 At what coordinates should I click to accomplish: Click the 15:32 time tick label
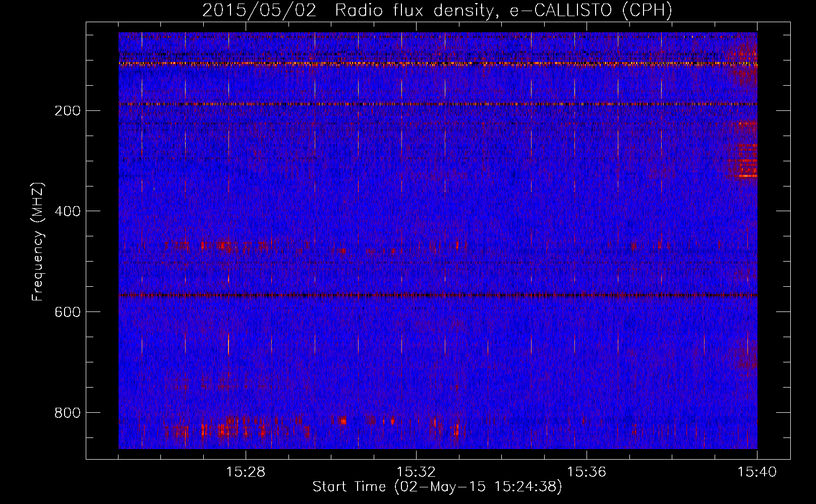coord(416,472)
